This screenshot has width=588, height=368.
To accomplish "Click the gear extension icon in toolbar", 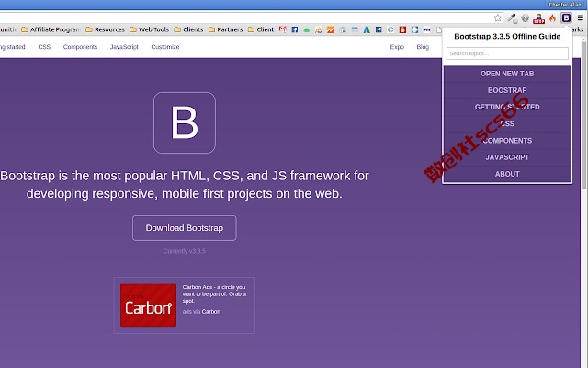I will tap(525, 18).
